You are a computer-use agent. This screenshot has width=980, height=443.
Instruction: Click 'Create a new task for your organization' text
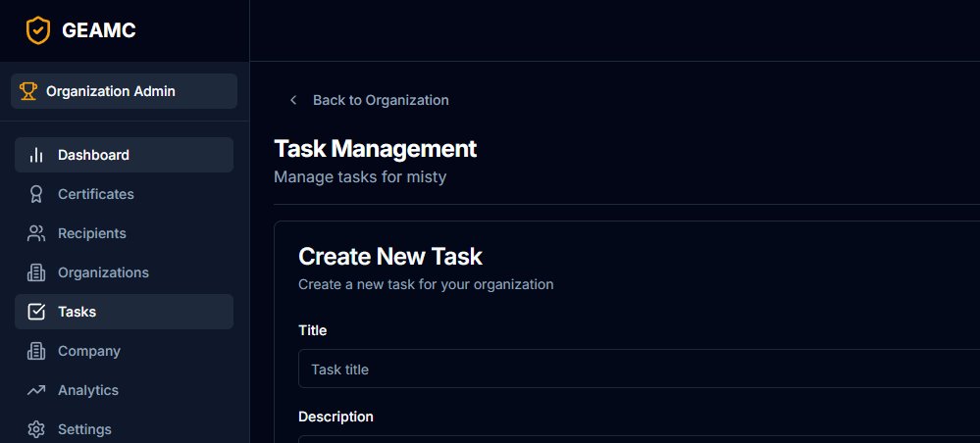point(426,284)
